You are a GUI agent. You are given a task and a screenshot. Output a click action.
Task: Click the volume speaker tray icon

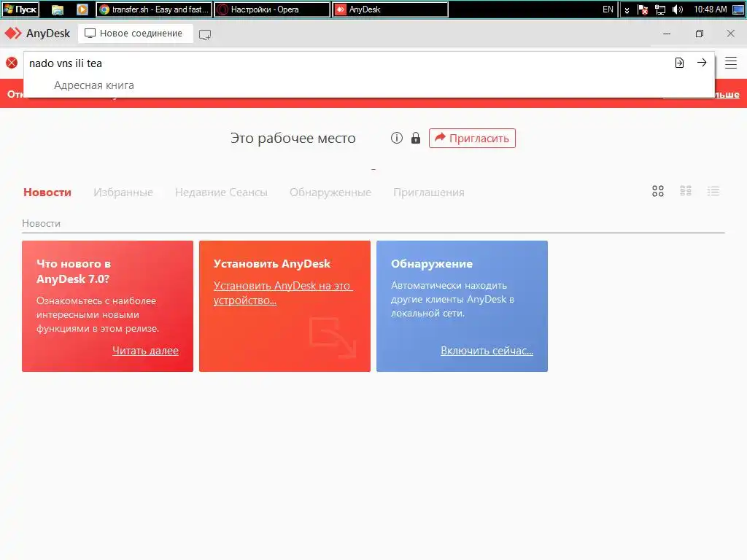[678, 9]
